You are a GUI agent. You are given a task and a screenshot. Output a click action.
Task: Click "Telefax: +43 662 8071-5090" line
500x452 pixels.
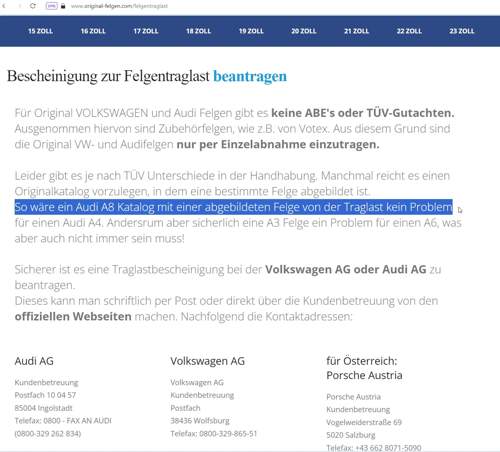pyautogui.click(x=374, y=448)
